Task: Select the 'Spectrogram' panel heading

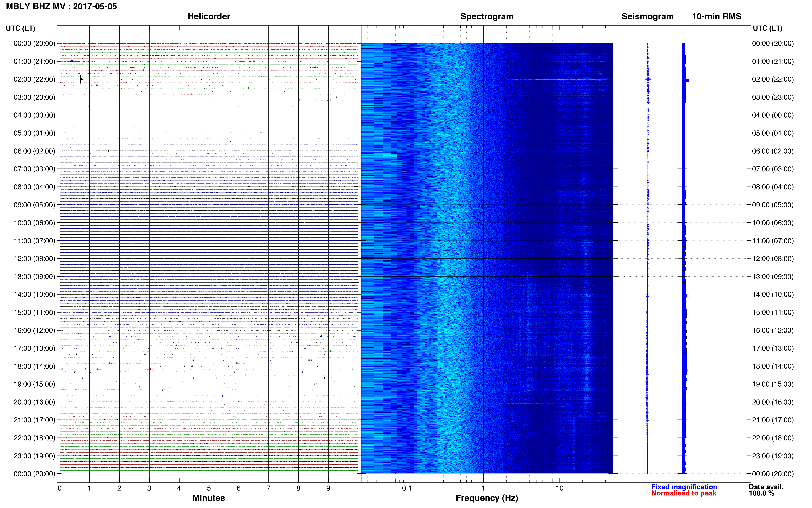Action: (487, 16)
